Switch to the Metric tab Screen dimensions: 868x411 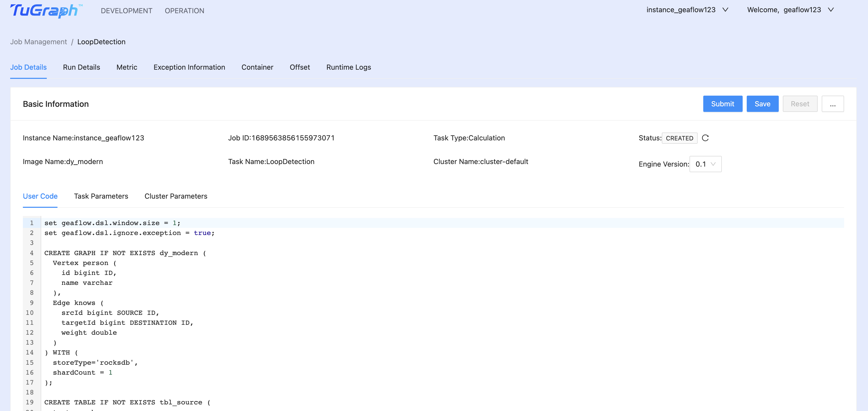[x=127, y=67]
